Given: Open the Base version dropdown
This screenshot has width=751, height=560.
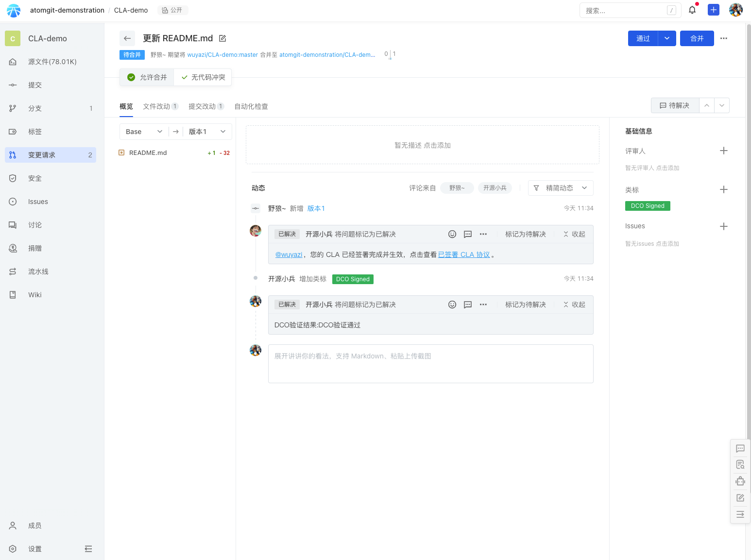Looking at the screenshot, I should point(144,132).
